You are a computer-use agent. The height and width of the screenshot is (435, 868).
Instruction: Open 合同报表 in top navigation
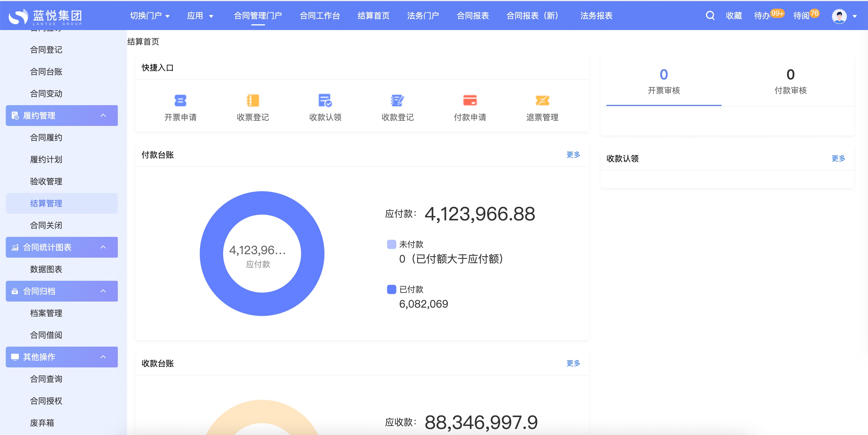473,16
